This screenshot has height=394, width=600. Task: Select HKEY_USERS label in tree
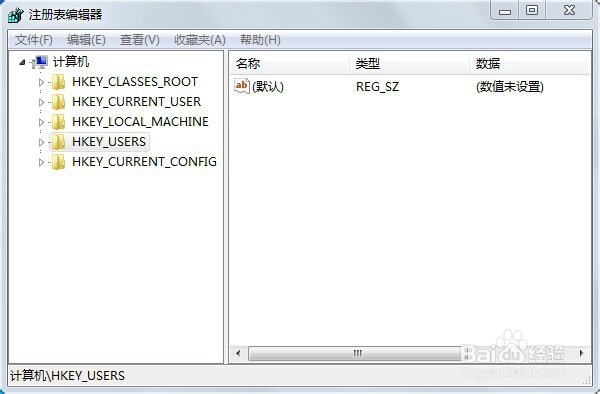point(109,142)
